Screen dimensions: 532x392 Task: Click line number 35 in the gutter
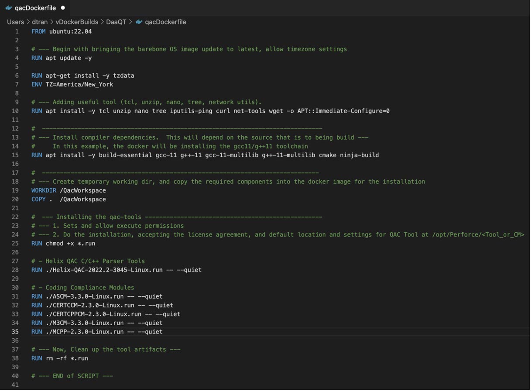pos(15,332)
